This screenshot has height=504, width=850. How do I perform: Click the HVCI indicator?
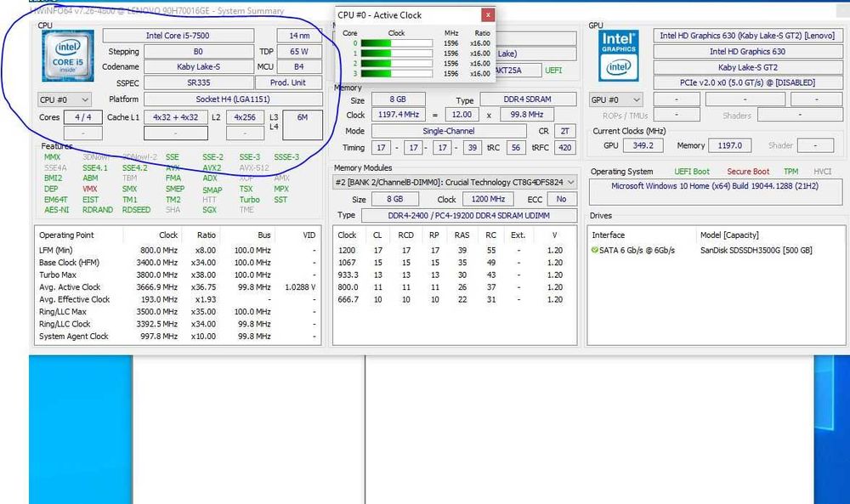pos(822,171)
